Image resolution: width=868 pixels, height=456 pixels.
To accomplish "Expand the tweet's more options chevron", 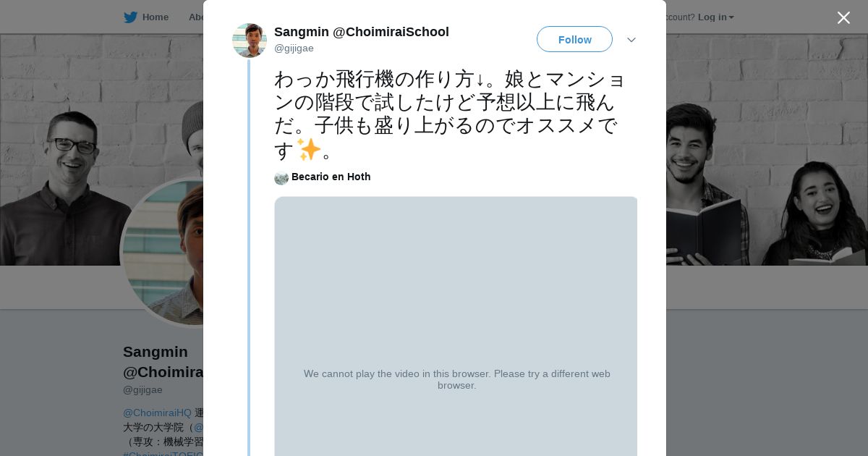I will click(631, 40).
